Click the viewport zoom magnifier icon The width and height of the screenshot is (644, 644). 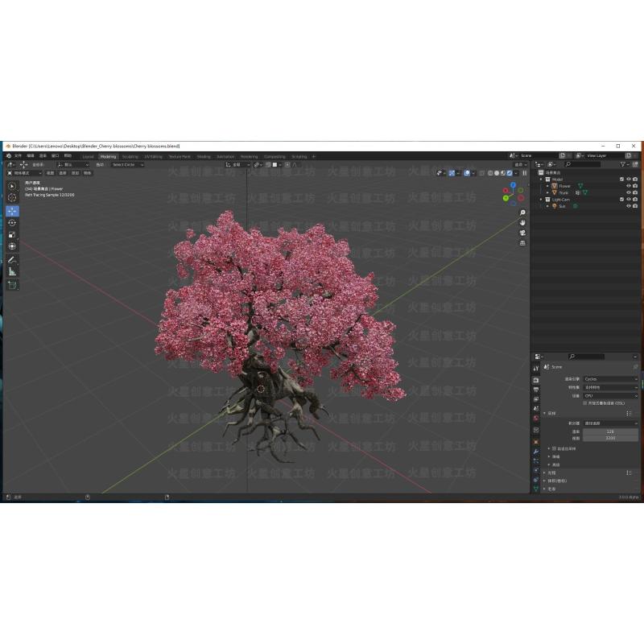(x=522, y=213)
